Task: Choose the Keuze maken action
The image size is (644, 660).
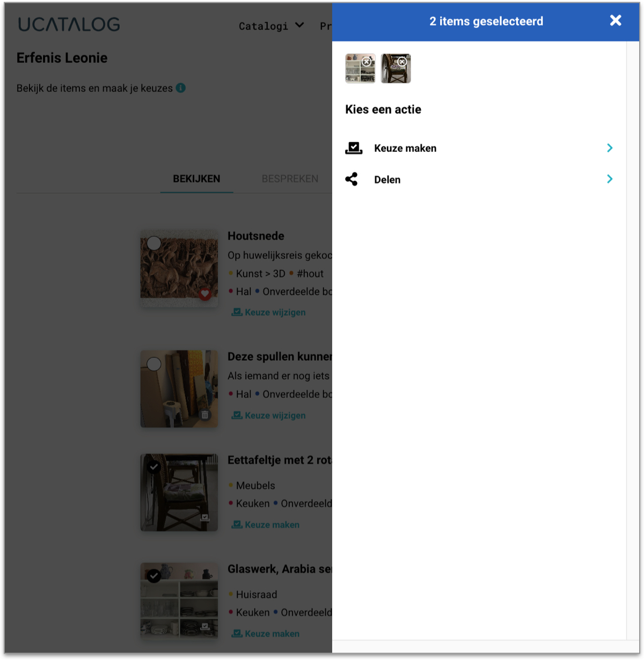Action: 479,148
